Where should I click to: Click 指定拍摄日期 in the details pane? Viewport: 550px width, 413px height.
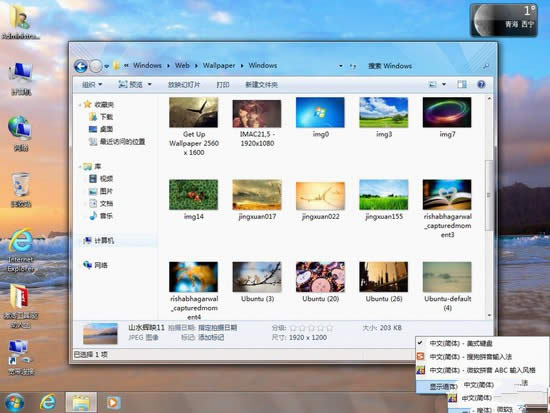217,328
